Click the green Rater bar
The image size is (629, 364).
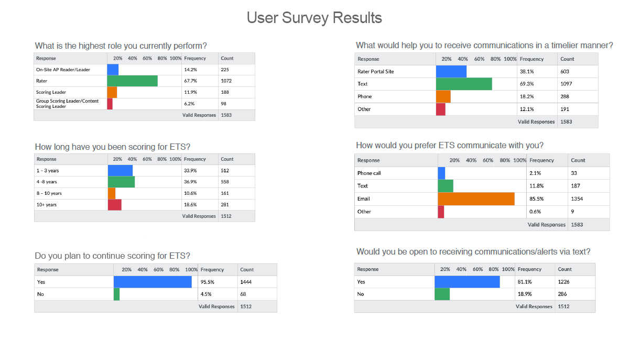(x=132, y=81)
